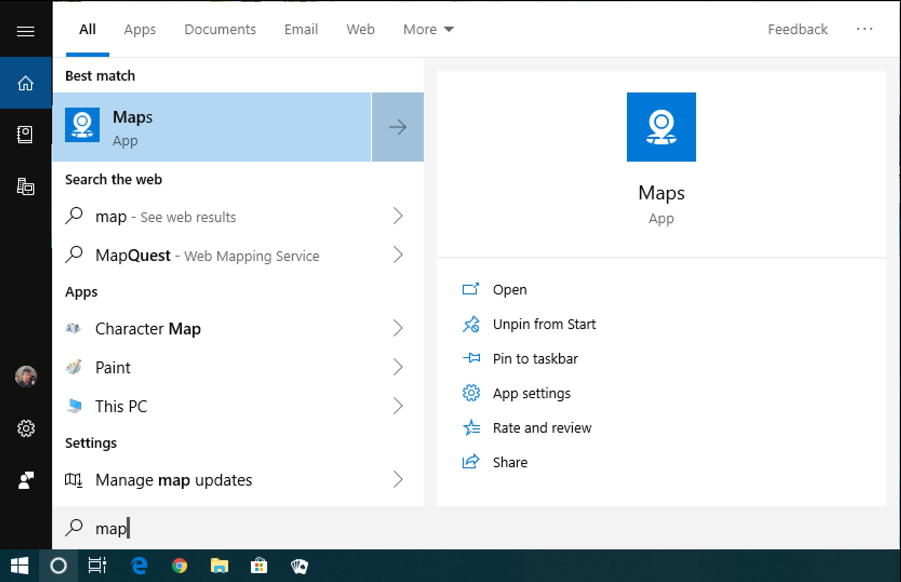Open the hamburger menu in the sidebar
This screenshot has height=582, width=901.
(25, 31)
